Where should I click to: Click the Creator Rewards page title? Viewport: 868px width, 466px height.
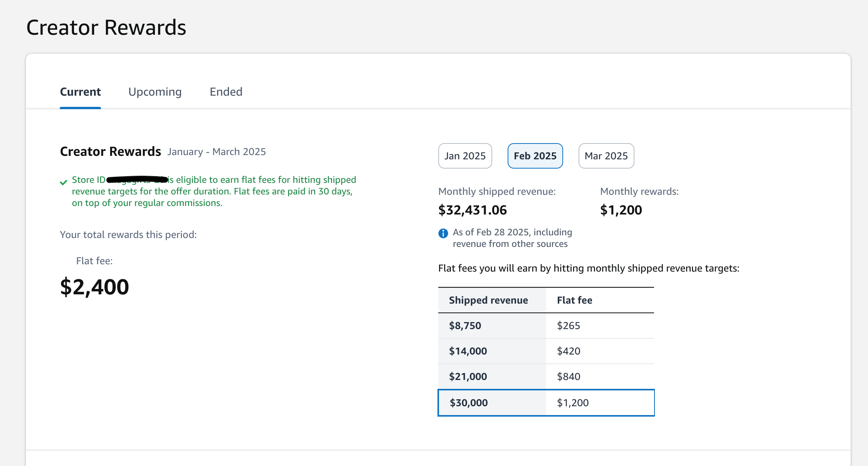(x=106, y=27)
